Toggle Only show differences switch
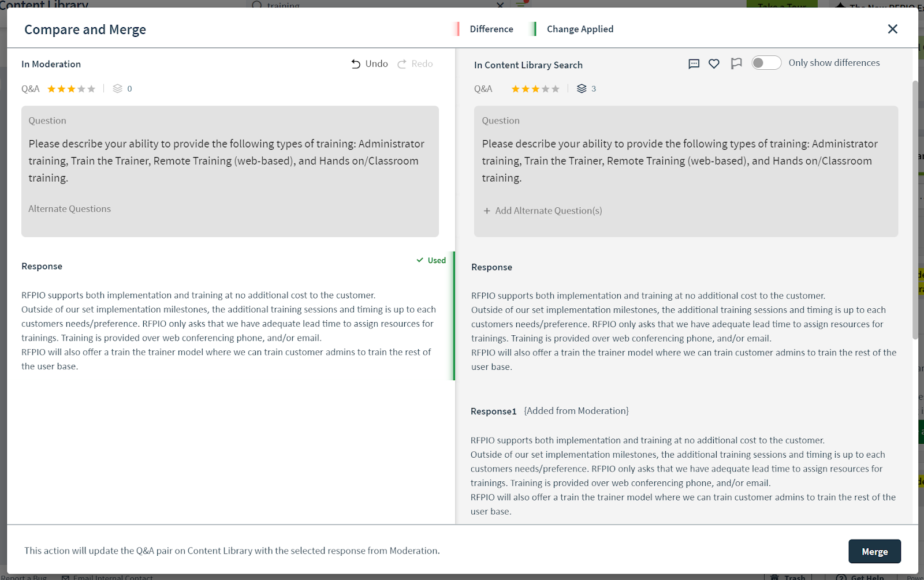The width and height of the screenshot is (924, 580). (766, 63)
